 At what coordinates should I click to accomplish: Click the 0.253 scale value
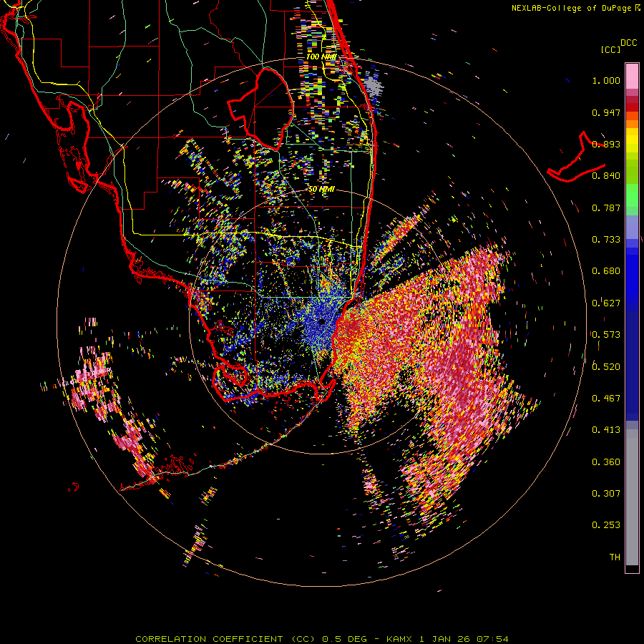(606, 525)
